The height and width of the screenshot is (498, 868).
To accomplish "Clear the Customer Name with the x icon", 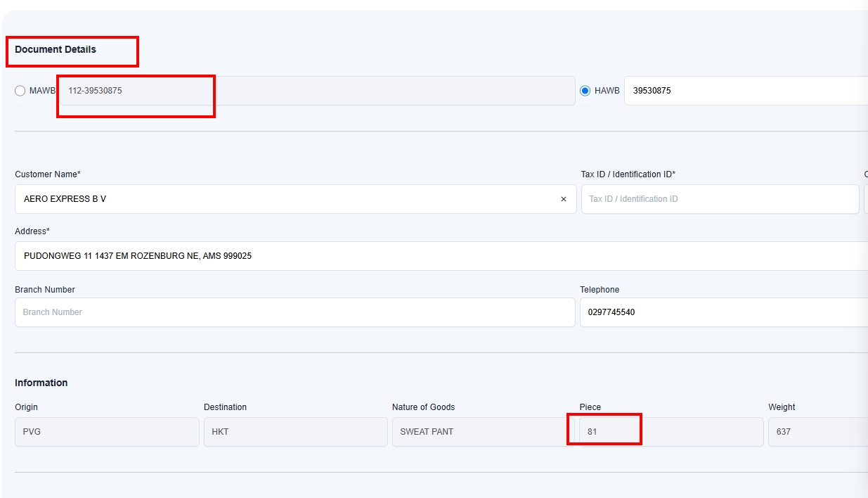I will click(x=563, y=199).
